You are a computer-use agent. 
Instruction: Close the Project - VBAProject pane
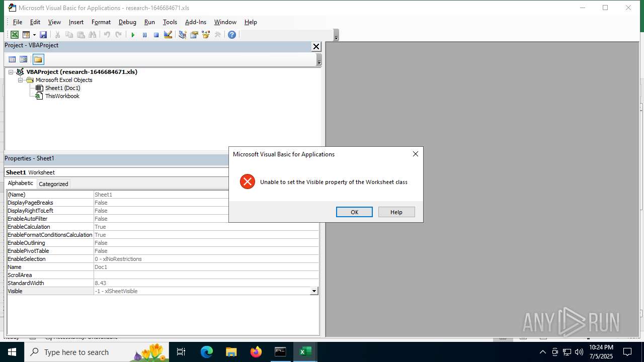point(316,46)
